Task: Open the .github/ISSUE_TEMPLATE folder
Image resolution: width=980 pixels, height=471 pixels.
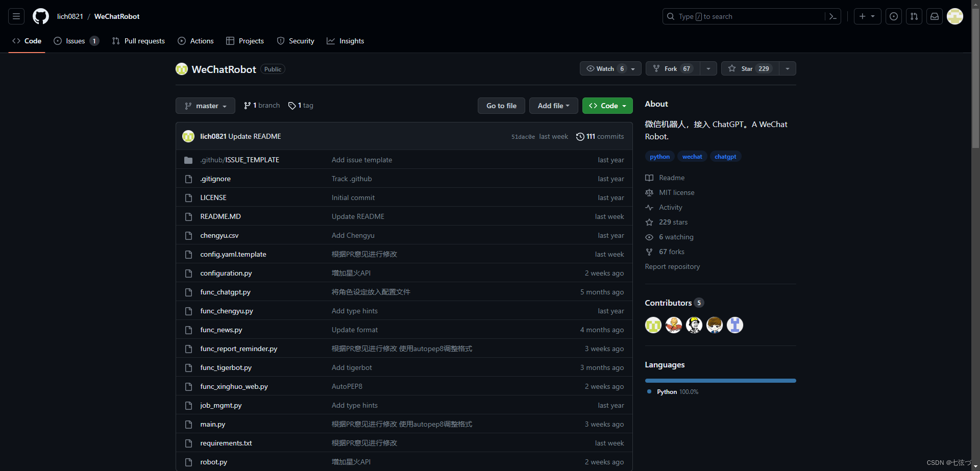Action: 240,160
